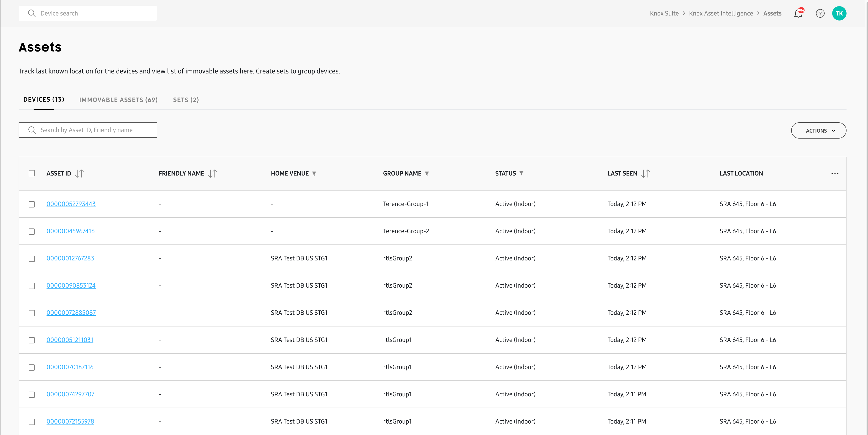Open asset link 00000074297707
The image size is (868, 435).
click(70, 394)
